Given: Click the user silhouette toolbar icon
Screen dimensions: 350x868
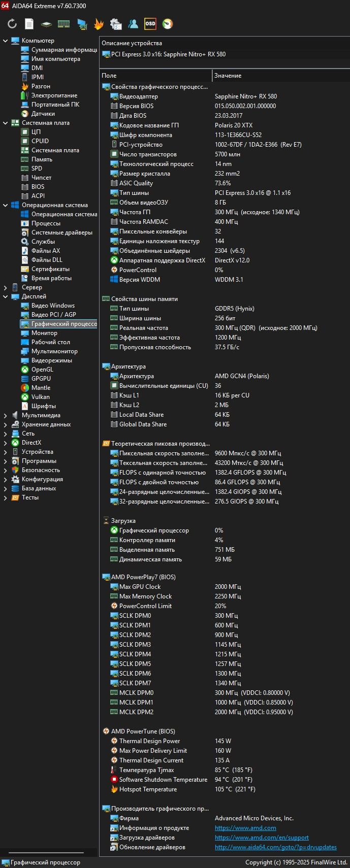Looking at the screenshot, I should (133, 24).
